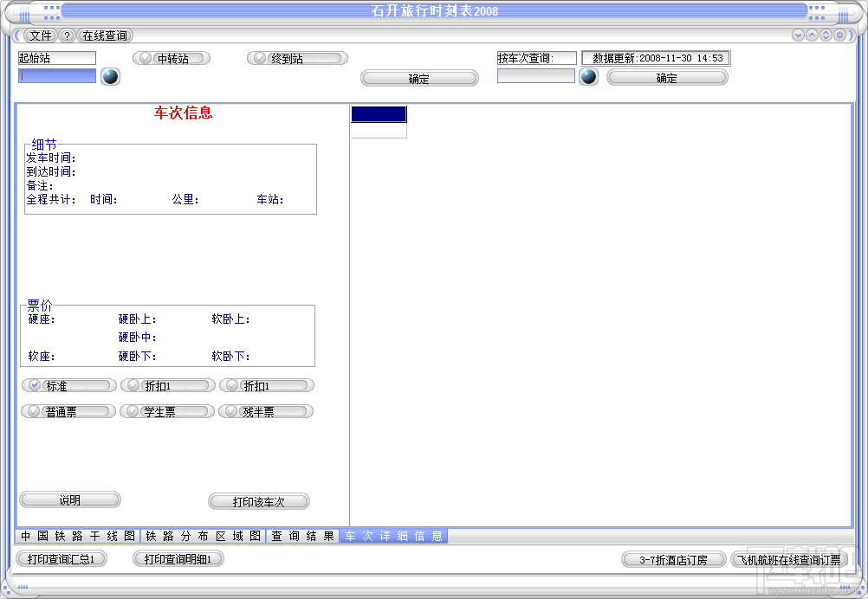This screenshot has width=868, height=599.
Task: Click the 软卧下: price label
Action: (230, 356)
